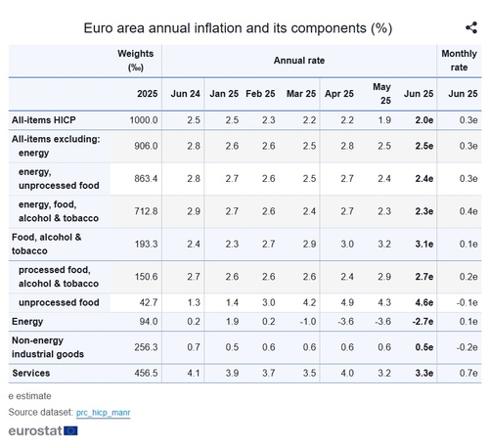
Task: Select Non-energy industrial goods row label
Action: (x=48, y=347)
